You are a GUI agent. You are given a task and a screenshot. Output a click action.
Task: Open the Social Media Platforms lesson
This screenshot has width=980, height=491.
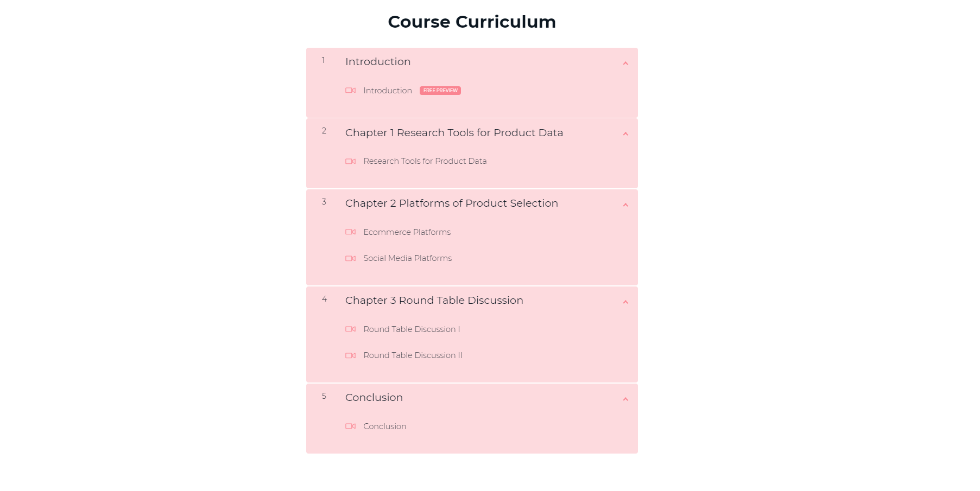(407, 258)
